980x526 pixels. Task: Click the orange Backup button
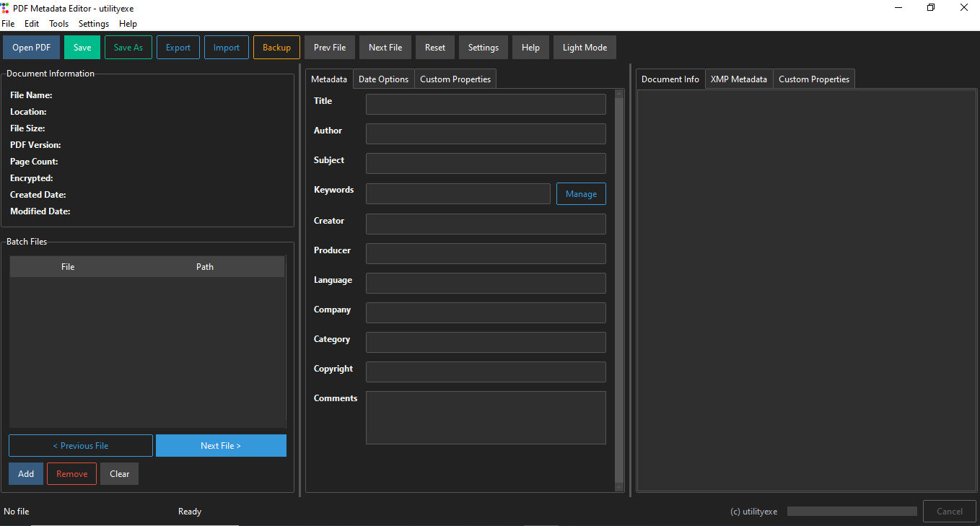pos(276,48)
